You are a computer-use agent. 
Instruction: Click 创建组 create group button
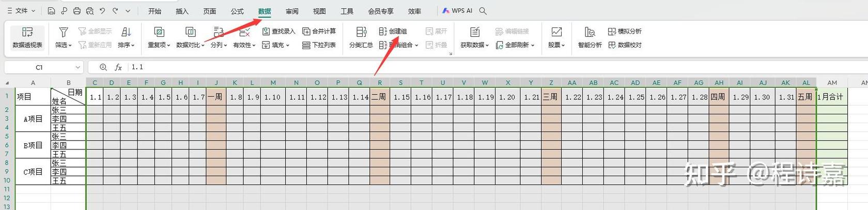(393, 32)
